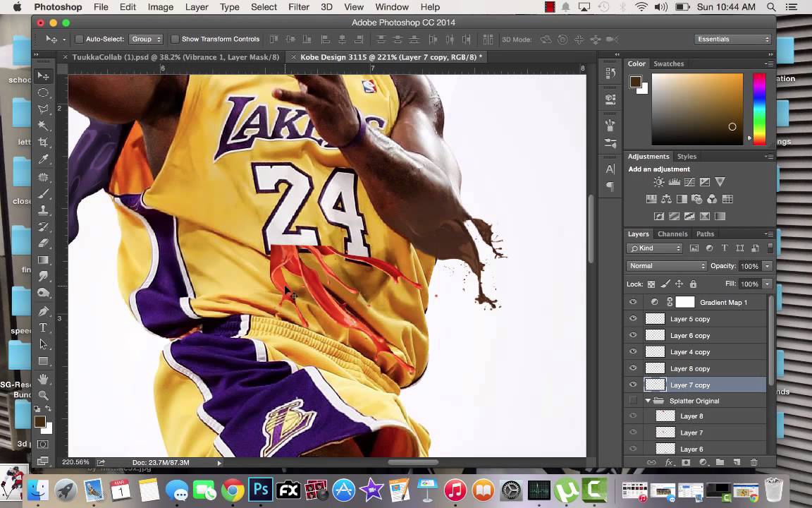Select the Clone Stamp tool
This screenshot has height=508, width=812.
pyautogui.click(x=44, y=210)
